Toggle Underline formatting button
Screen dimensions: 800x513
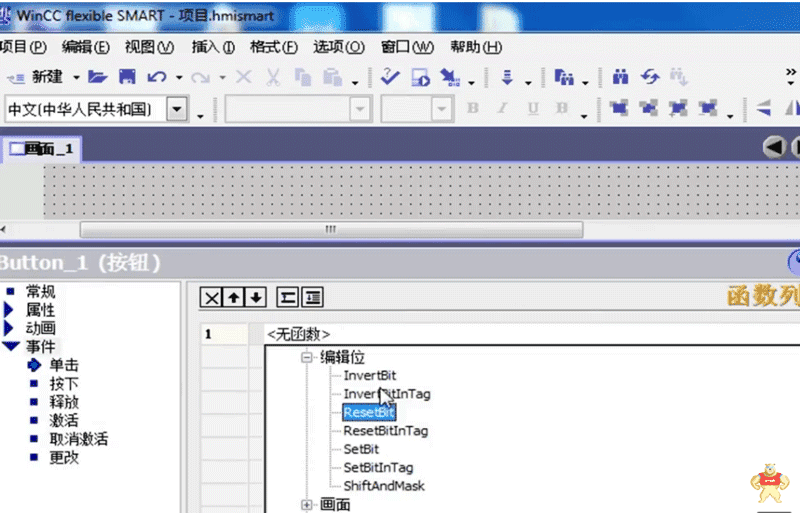[533, 108]
